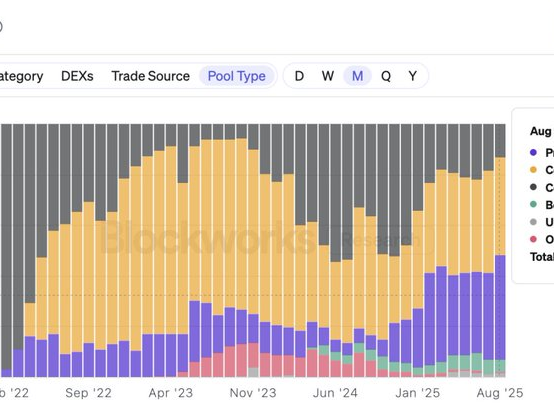Toggle the dark gray legend series dot
This screenshot has width=554, height=416.
tap(533, 187)
